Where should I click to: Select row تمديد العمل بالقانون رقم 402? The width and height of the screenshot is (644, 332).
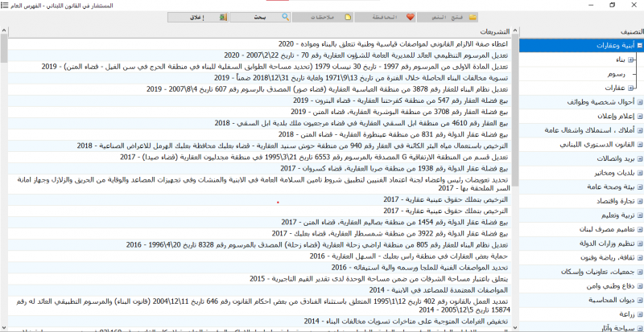coord(260,305)
